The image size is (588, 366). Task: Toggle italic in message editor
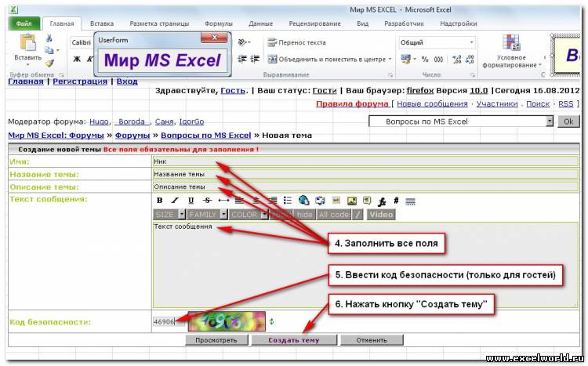[175, 201]
